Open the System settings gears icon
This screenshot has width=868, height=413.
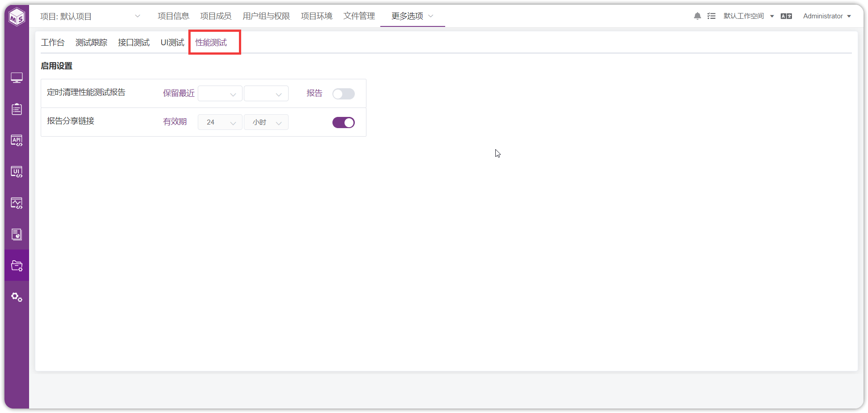click(x=17, y=297)
